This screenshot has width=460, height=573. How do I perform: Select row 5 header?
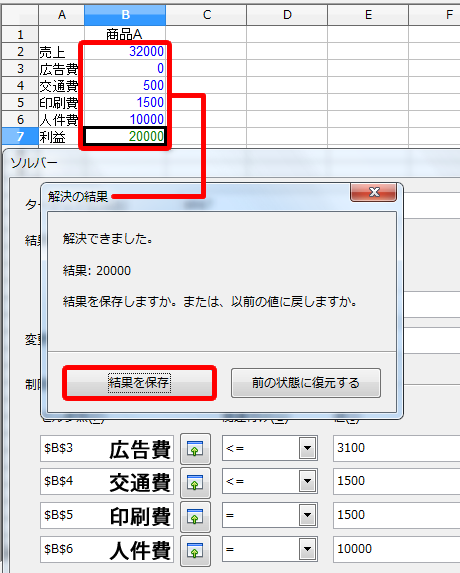coord(20,102)
